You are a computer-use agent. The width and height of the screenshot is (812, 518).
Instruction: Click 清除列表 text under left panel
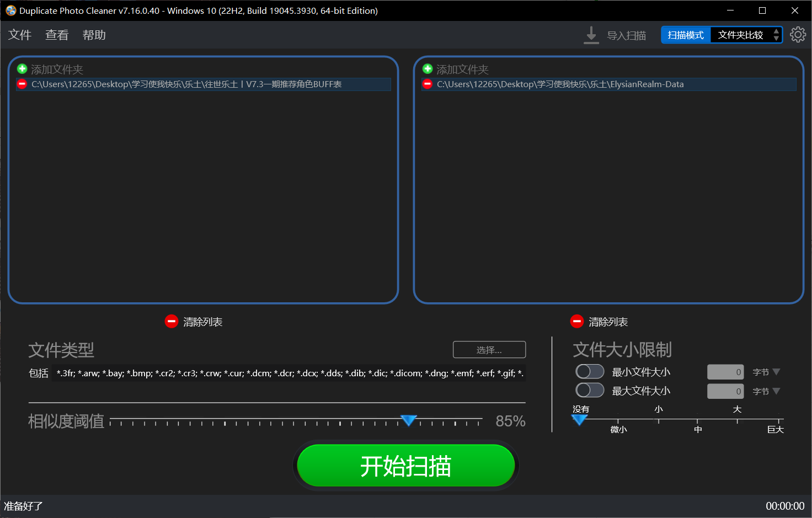pos(202,322)
